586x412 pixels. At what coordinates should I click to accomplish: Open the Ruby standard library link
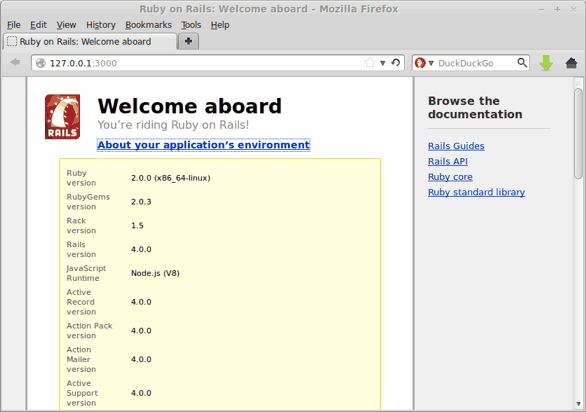(x=476, y=192)
